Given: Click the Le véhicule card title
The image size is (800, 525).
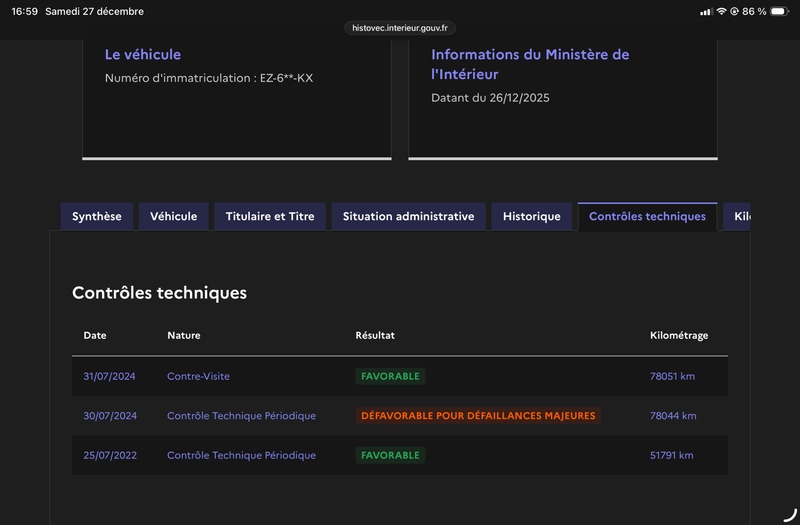Looking at the screenshot, I should coord(143,55).
